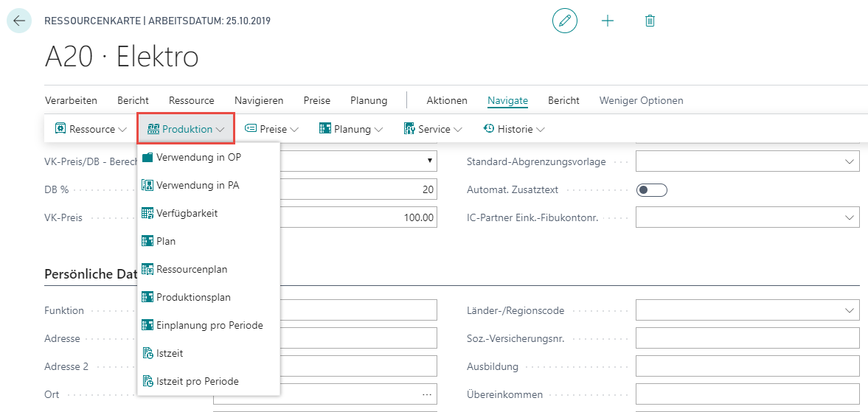Image resolution: width=868 pixels, height=412 pixels.
Task: Click the Ressourcenplan menu icon
Action: coord(147,269)
